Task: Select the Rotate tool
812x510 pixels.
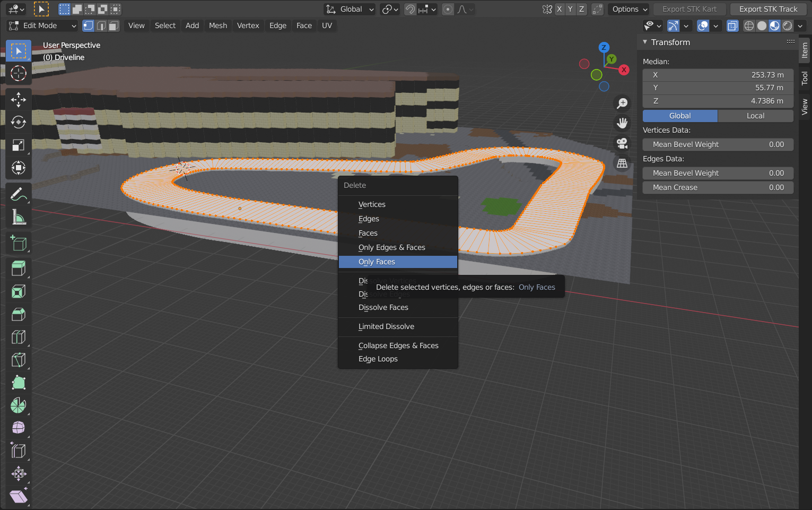Action: click(19, 123)
